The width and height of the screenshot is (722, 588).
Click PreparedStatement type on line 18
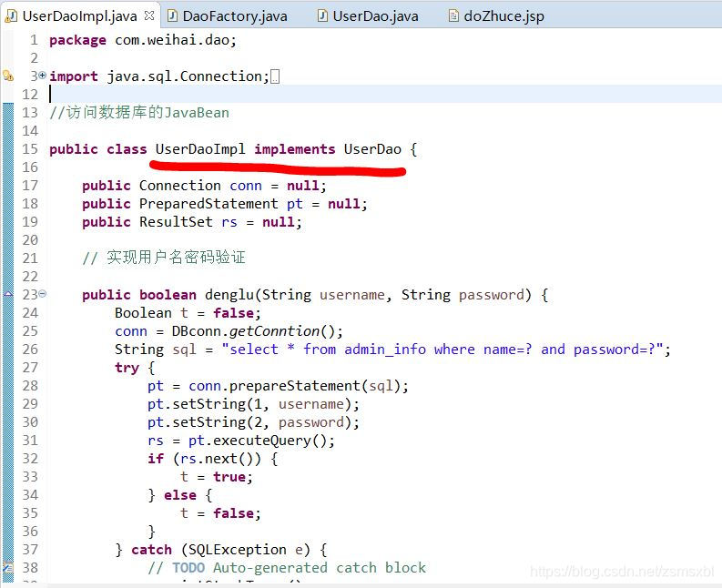pyautogui.click(x=208, y=204)
